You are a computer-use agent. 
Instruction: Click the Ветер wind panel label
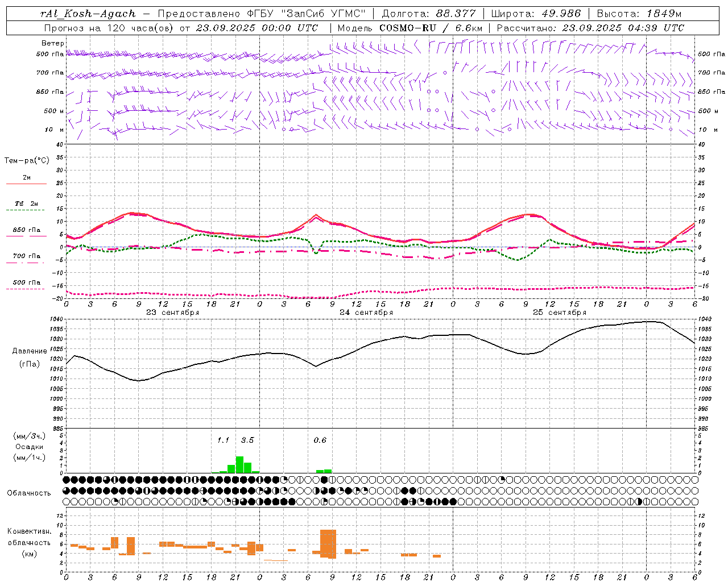[53, 43]
